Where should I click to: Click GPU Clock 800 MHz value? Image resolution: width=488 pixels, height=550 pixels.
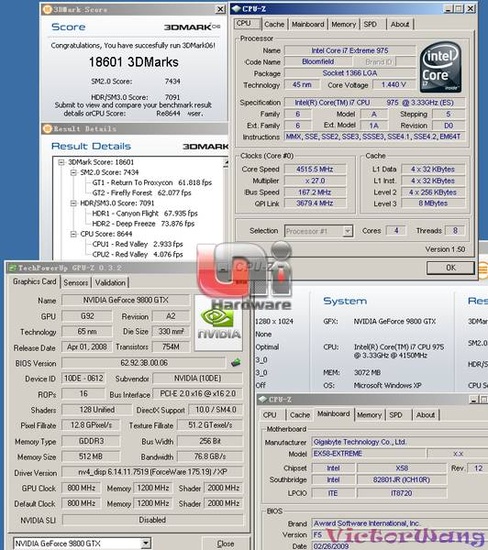(x=81, y=488)
